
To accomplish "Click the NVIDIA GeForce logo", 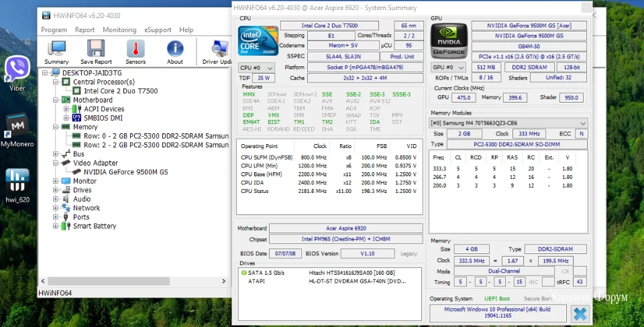I will [x=449, y=40].
